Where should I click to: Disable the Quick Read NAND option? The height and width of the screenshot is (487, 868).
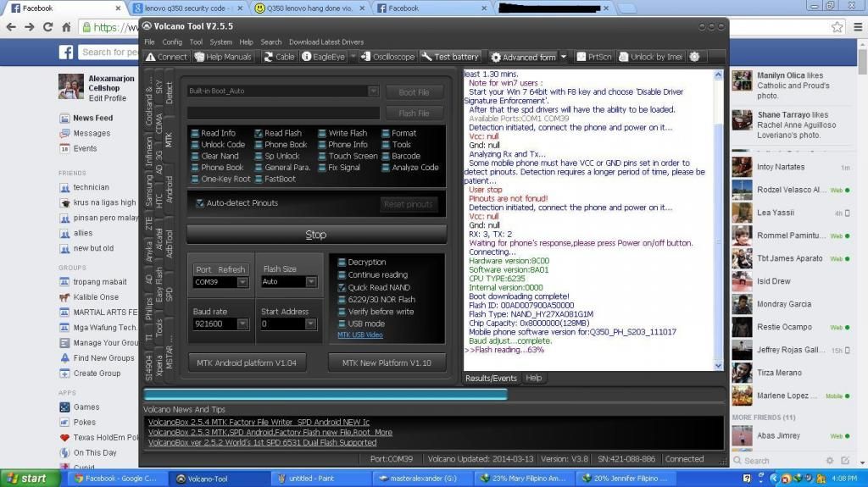click(x=342, y=287)
